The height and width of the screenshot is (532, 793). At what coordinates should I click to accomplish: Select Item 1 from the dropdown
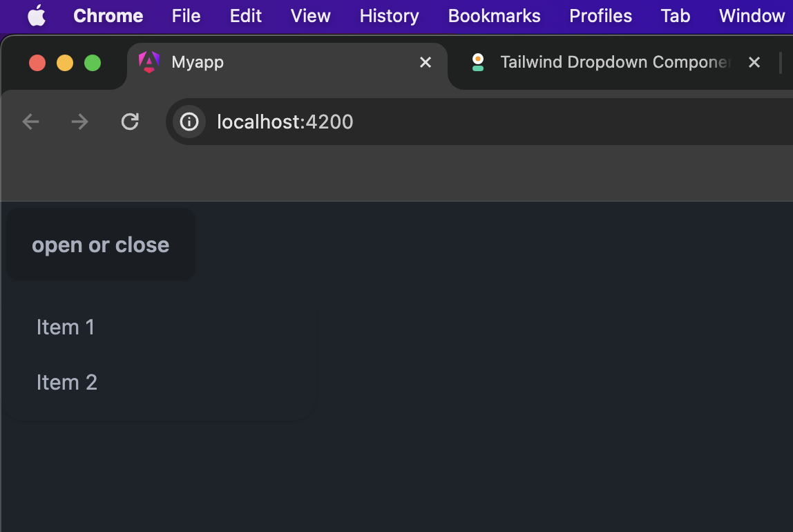66,327
